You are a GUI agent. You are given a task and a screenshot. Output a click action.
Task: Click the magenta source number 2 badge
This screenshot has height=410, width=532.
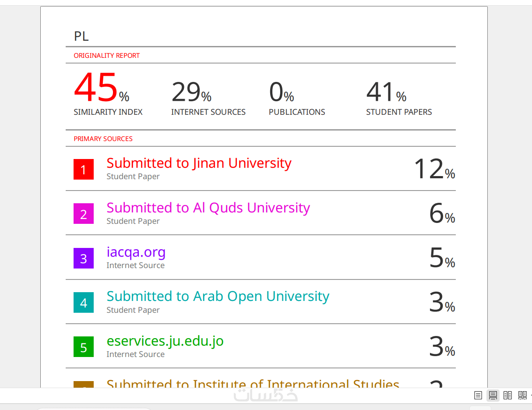(x=84, y=214)
